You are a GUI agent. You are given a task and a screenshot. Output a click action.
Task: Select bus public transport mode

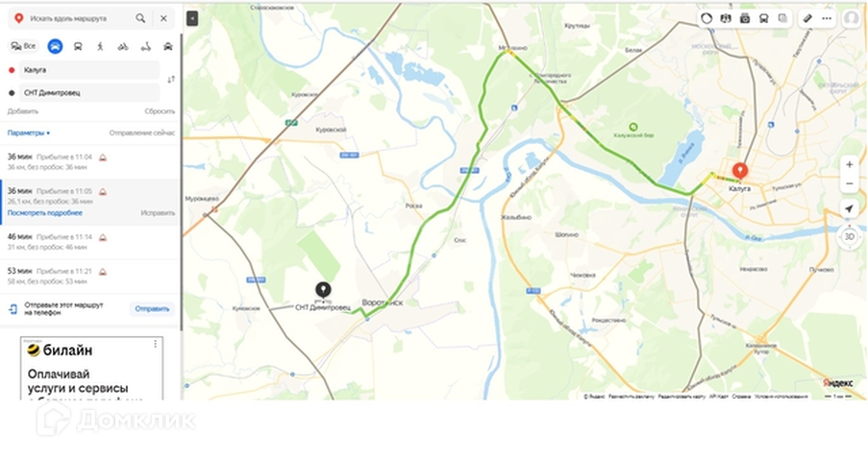(78, 46)
